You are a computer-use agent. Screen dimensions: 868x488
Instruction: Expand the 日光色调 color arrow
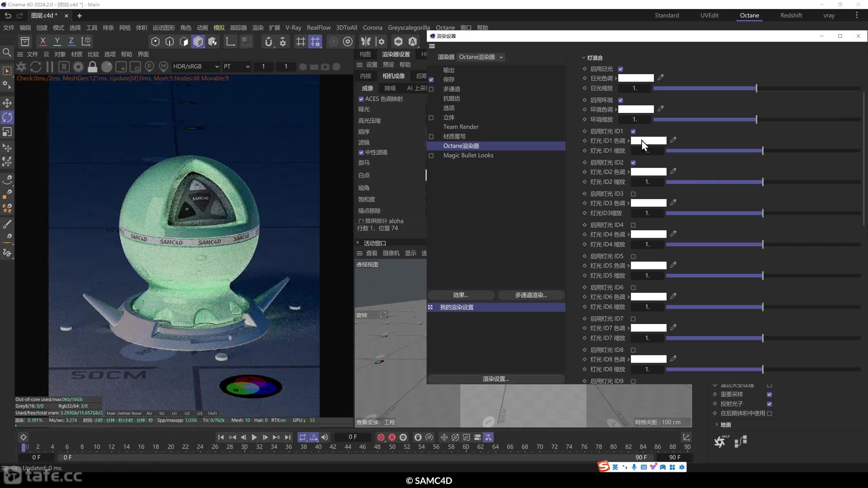click(616, 78)
